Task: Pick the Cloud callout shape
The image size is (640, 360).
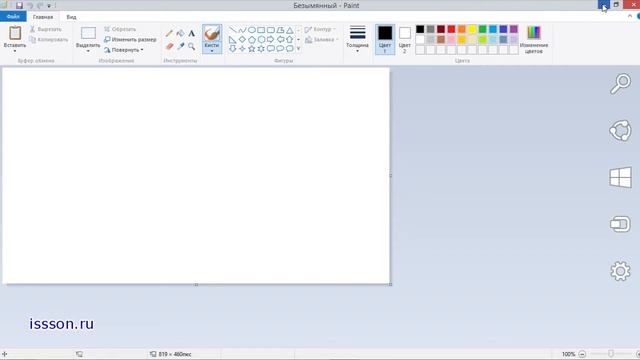Action: coord(289,49)
